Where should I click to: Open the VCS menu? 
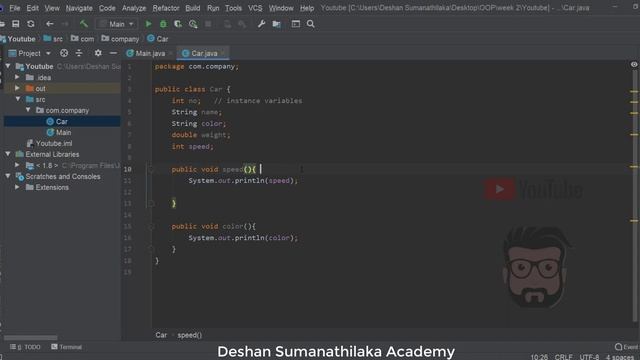255,8
